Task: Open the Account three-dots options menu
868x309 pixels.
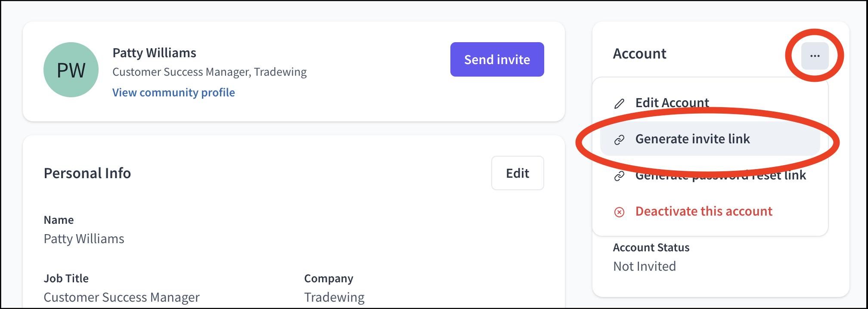Action: coord(815,56)
